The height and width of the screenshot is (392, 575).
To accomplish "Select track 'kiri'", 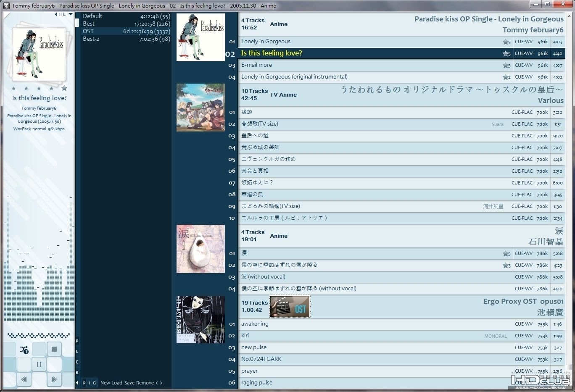I will (401, 336).
